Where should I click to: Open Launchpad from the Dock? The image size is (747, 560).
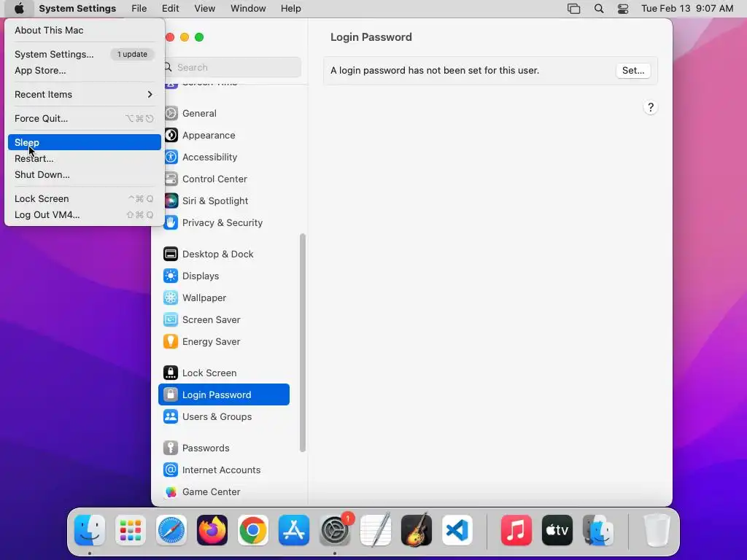(x=131, y=530)
